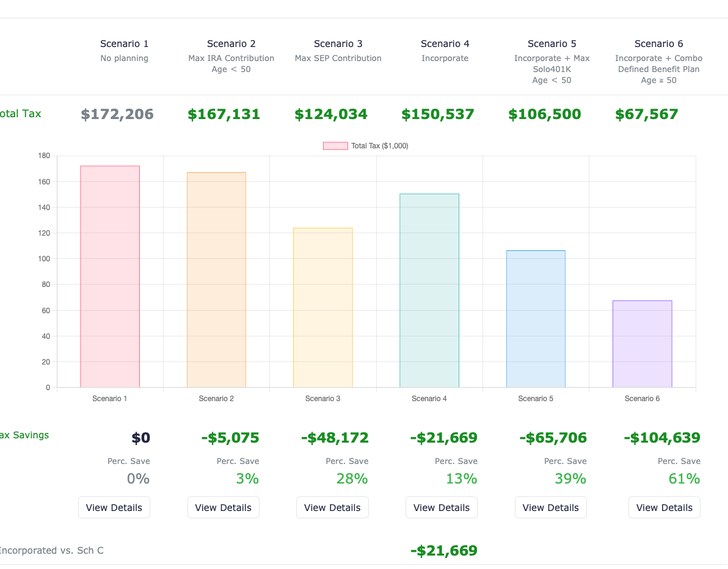This screenshot has width=728, height=569.
Task: Select the purple Scenario 6 bar
Action: pos(642,344)
